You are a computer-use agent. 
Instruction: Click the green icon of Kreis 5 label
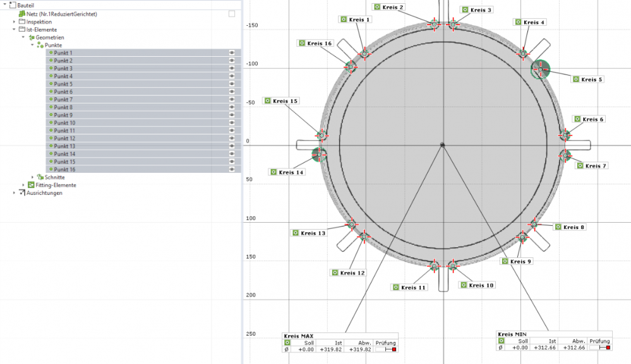(575, 79)
